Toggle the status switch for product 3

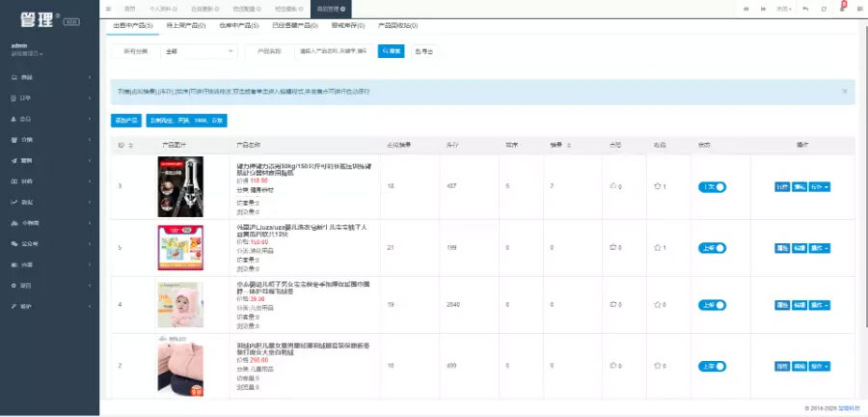713,186
